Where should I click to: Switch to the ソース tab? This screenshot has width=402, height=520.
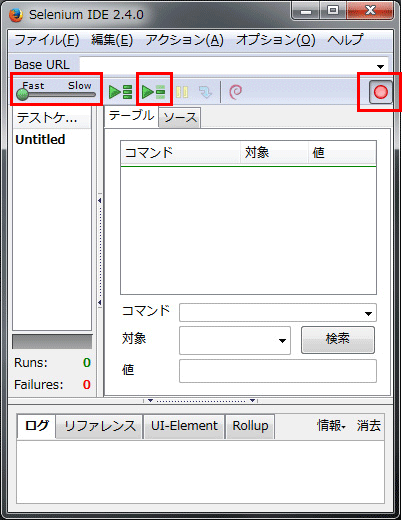pyautogui.click(x=180, y=117)
